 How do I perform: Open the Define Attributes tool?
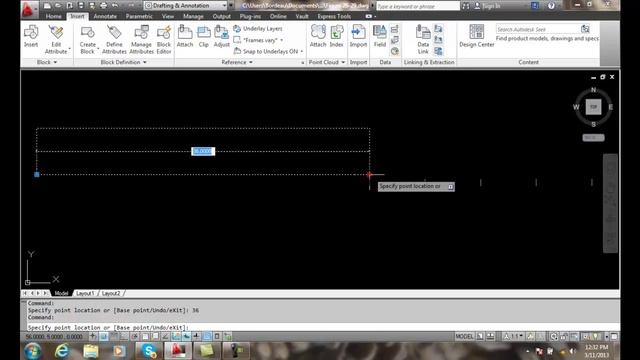pos(114,39)
